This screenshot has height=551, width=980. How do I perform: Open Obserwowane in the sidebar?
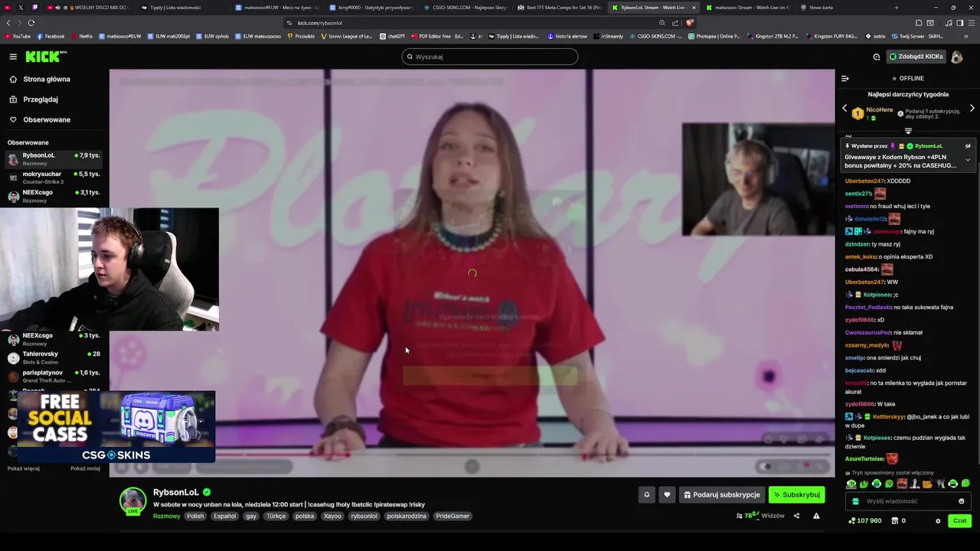(47, 119)
